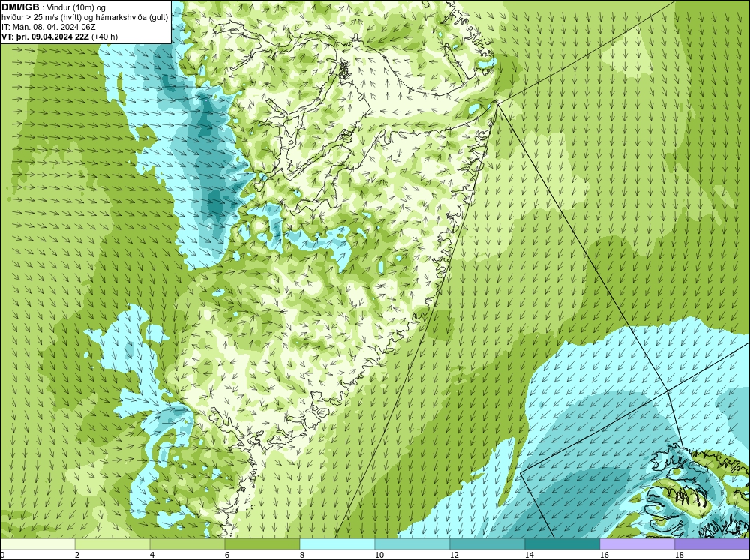This screenshot has width=750, height=560.
Task: Click the 'DMI/IGB' title text
Action: pyautogui.click(x=20, y=7)
